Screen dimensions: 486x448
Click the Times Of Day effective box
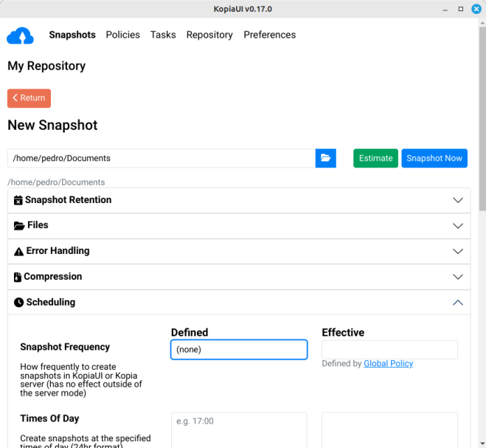click(389, 430)
